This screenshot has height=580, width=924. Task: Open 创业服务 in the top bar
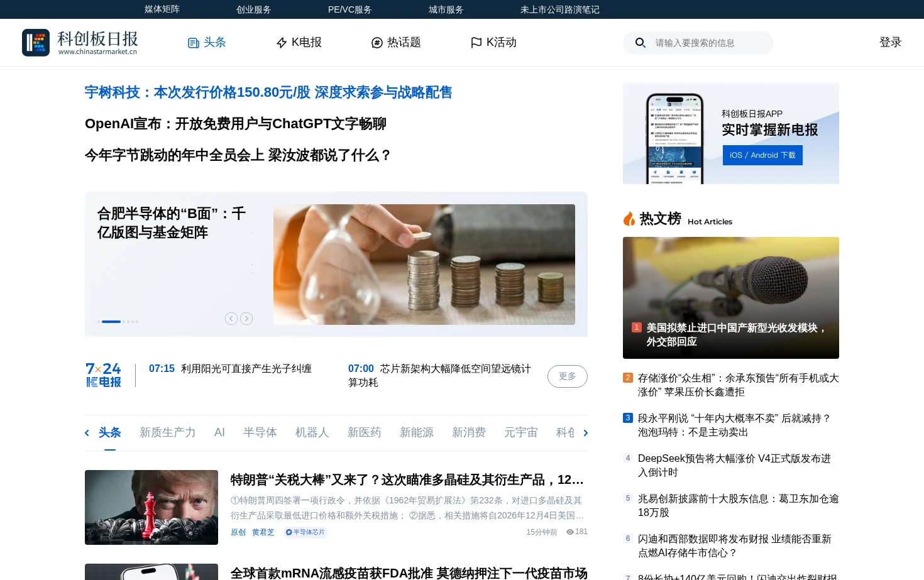254,9
